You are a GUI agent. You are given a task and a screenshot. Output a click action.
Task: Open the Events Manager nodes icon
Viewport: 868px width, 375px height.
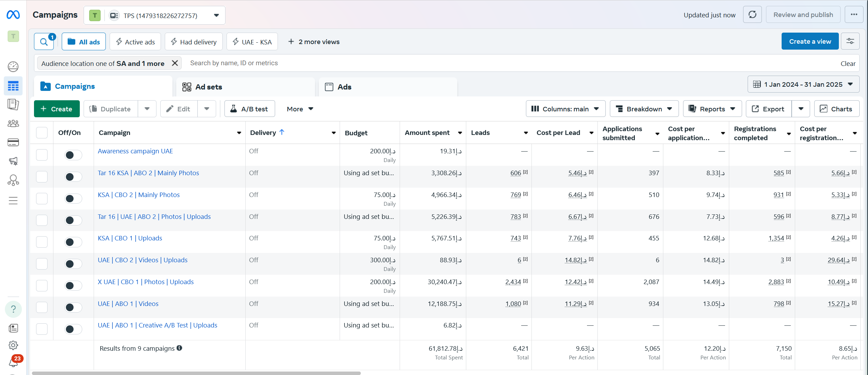click(x=13, y=180)
